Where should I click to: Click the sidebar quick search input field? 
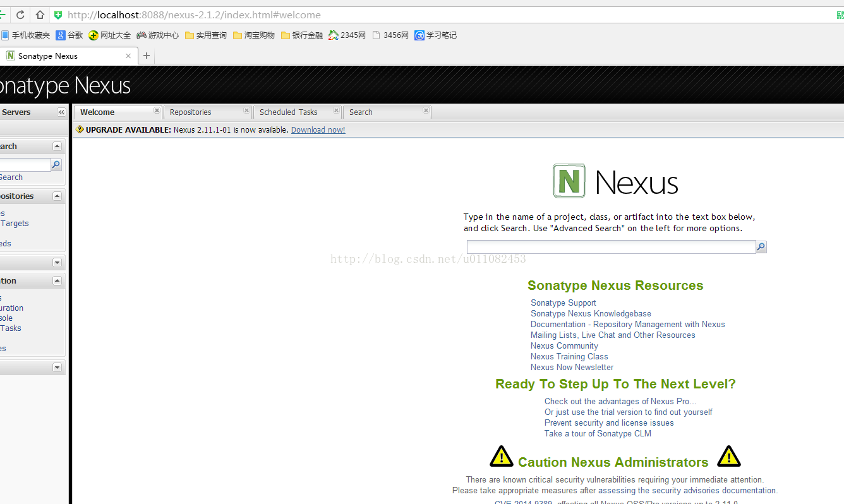(25, 165)
